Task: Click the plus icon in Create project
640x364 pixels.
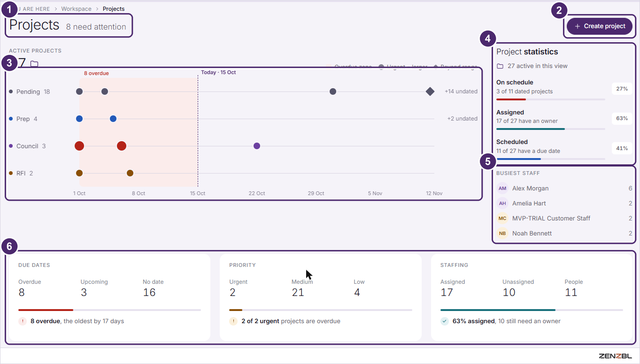Action: 578,26
